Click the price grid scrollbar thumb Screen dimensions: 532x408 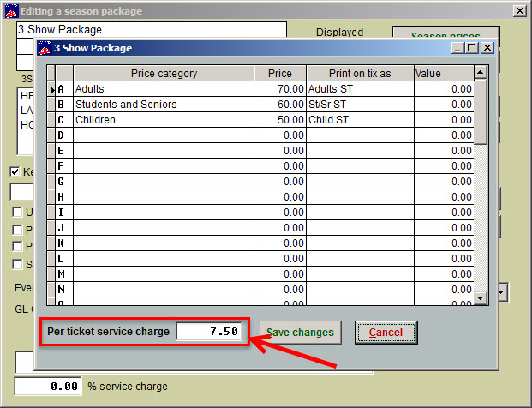pos(480,111)
